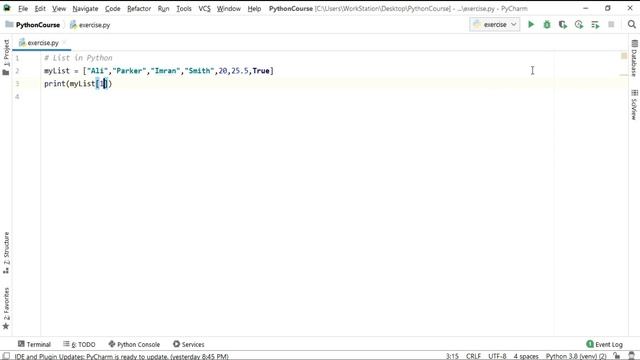The width and height of the screenshot is (640, 360).
Task: Open the Run menu
Action: tap(163, 8)
